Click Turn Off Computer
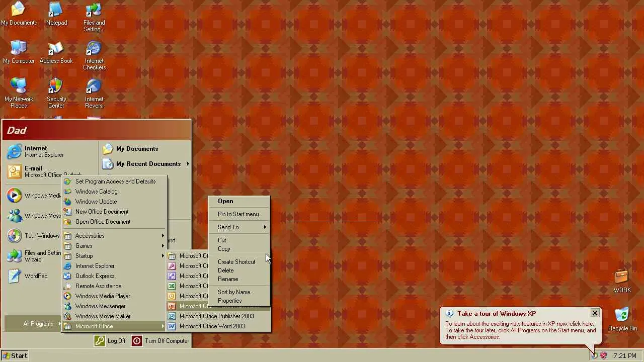The width and height of the screenshot is (644, 362). [x=160, y=341]
